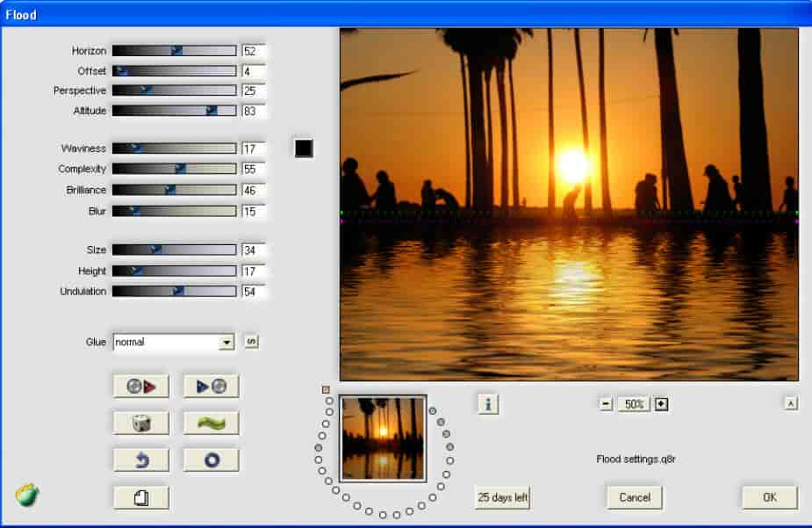Screen dimensions: 812x528
Task: Click the load preset disc button
Action: point(140,386)
